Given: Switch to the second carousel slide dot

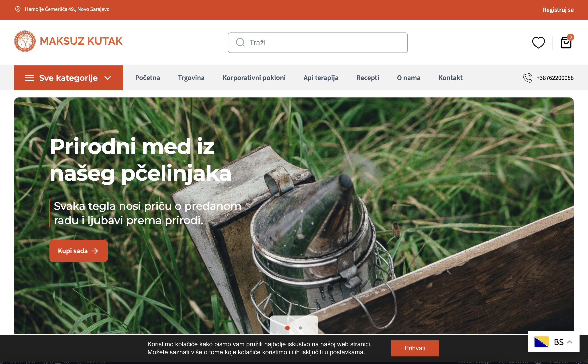Looking at the screenshot, I should tap(300, 328).
